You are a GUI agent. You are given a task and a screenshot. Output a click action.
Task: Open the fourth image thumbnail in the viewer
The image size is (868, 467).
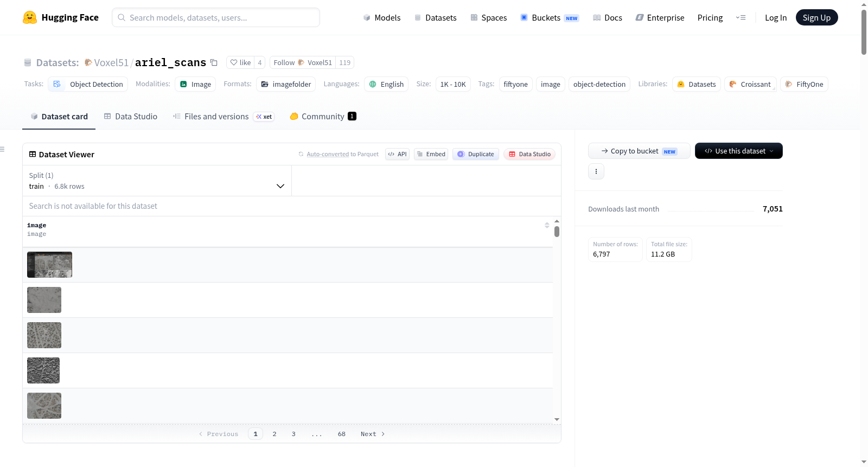click(43, 370)
